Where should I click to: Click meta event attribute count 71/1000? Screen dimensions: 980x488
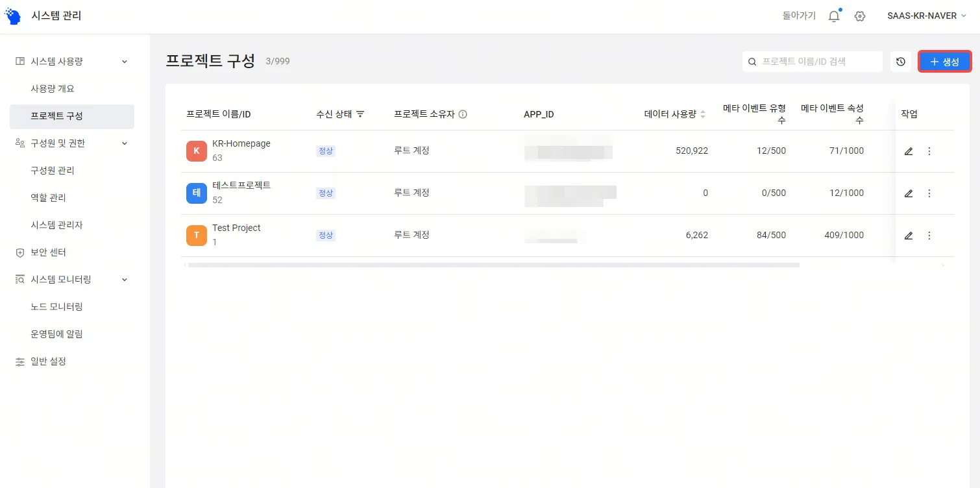tap(846, 151)
